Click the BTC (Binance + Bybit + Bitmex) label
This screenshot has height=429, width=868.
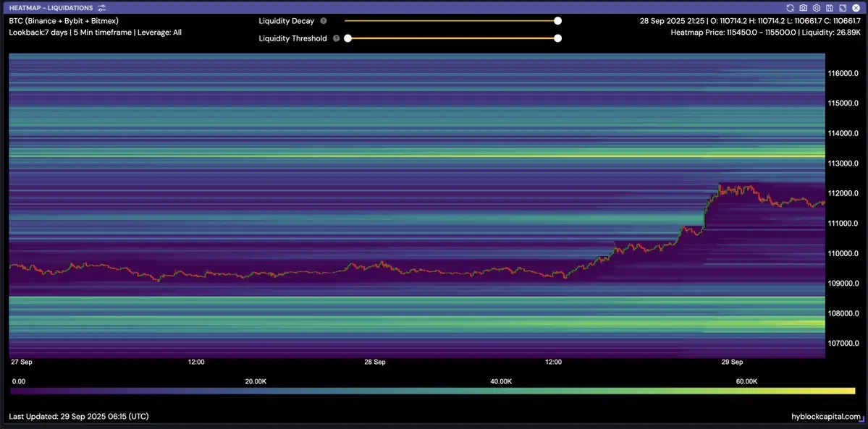click(64, 21)
